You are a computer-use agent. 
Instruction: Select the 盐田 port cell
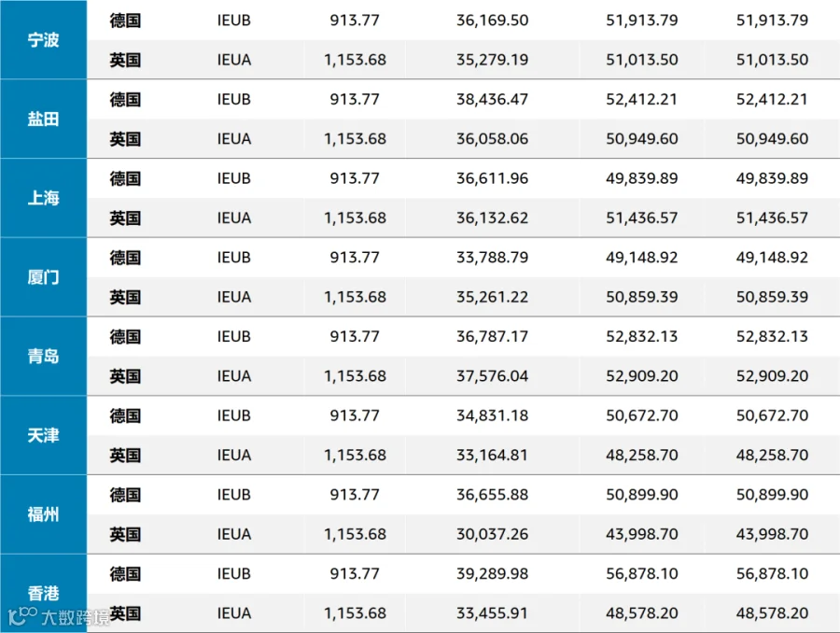43,119
